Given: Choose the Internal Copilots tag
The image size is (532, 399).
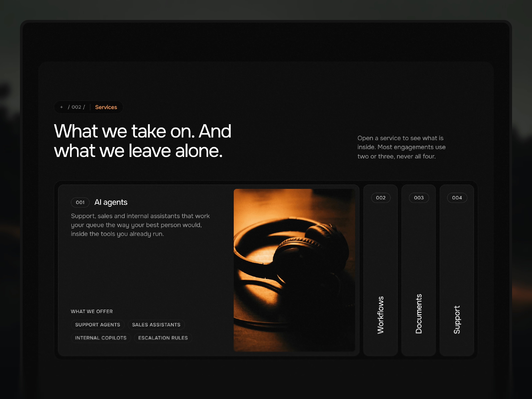Looking at the screenshot, I should point(101,338).
